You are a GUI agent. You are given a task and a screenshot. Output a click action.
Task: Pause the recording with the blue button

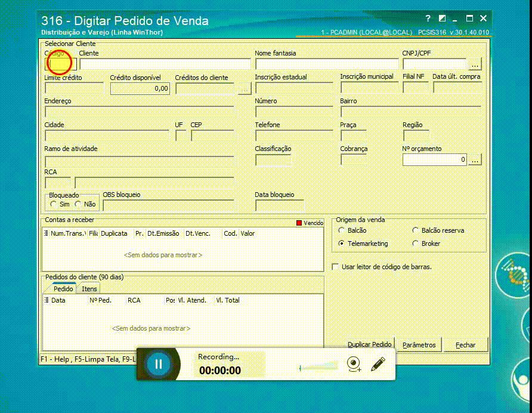[159, 364]
